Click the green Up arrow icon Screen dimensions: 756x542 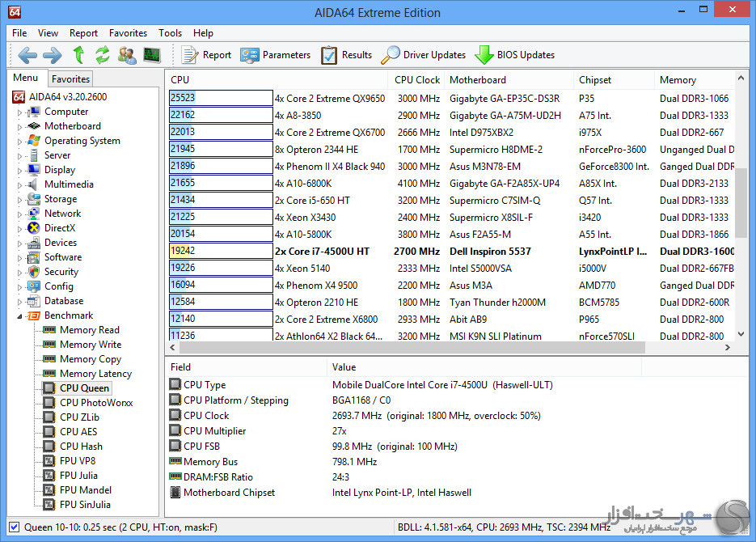pyautogui.click(x=78, y=55)
